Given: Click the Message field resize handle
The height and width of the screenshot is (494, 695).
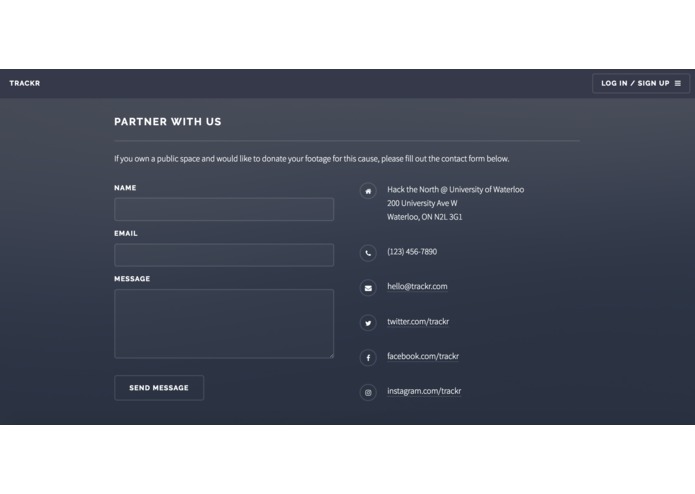Looking at the screenshot, I should [331, 355].
